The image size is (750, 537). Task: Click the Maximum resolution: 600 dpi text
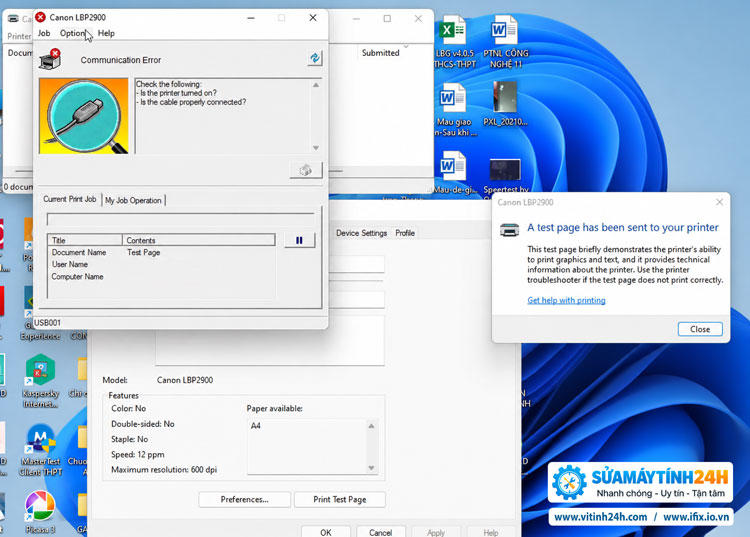[x=164, y=470]
